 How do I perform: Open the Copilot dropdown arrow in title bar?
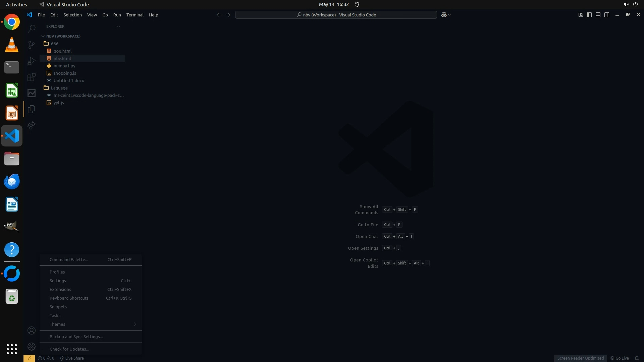pyautogui.click(x=449, y=15)
